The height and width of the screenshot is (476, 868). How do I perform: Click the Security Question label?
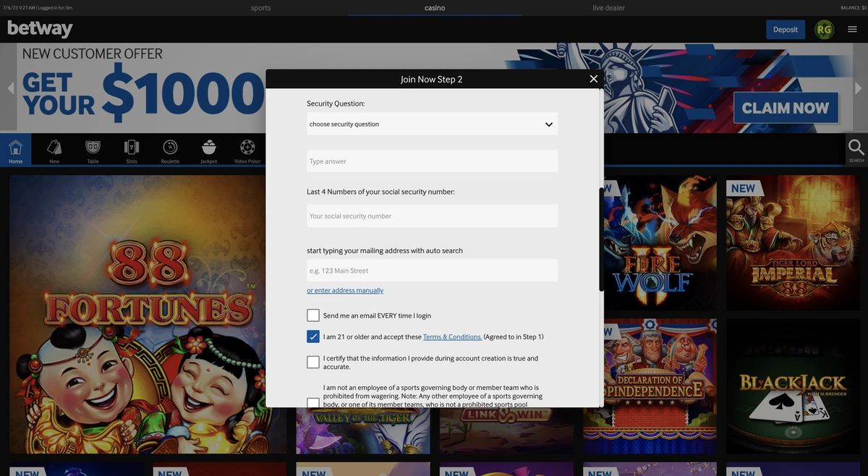336,103
